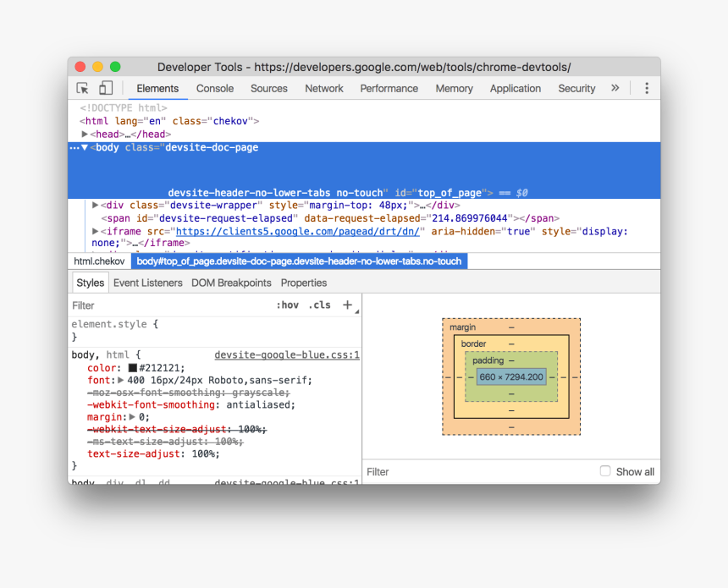Click the padding label in box model
Viewport: 728px width, 588px height.
coord(488,360)
